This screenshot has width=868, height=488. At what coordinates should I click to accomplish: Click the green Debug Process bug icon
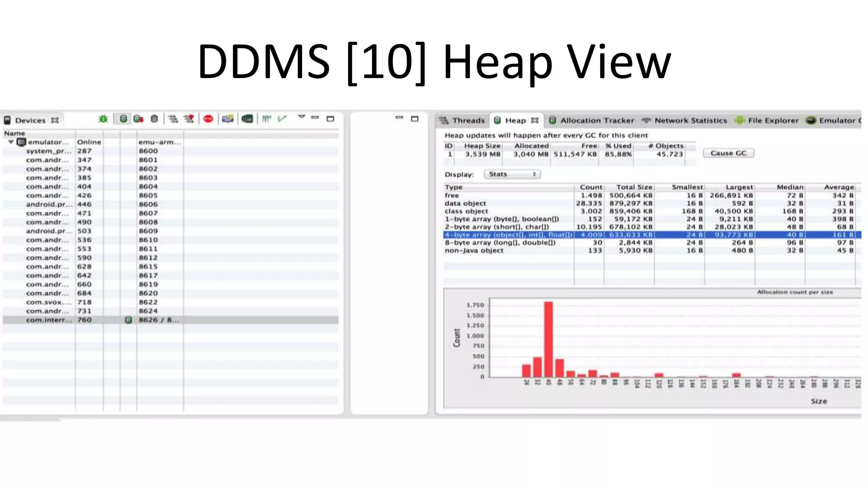pos(103,119)
